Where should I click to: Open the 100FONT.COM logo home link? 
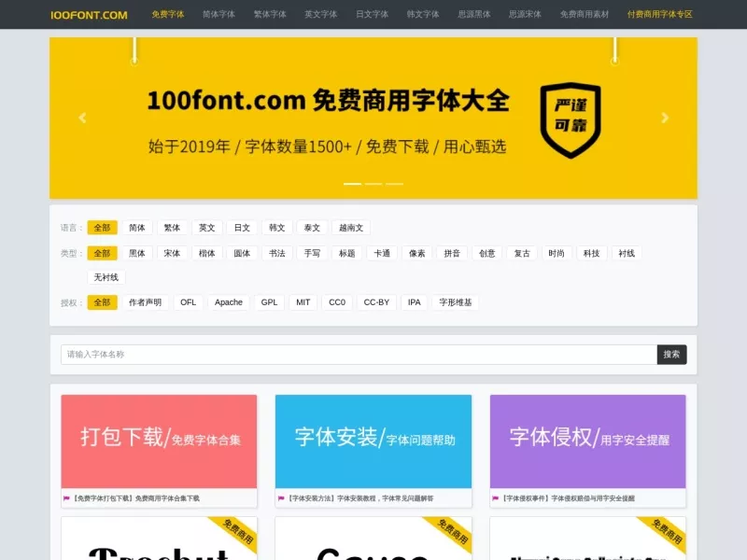click(x=89, y=15)
